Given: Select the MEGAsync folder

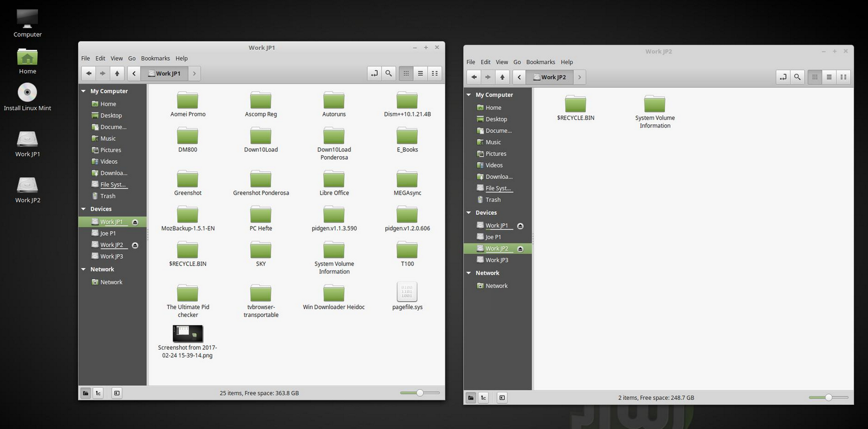Looking at the screenshot, I should (407, 183).
